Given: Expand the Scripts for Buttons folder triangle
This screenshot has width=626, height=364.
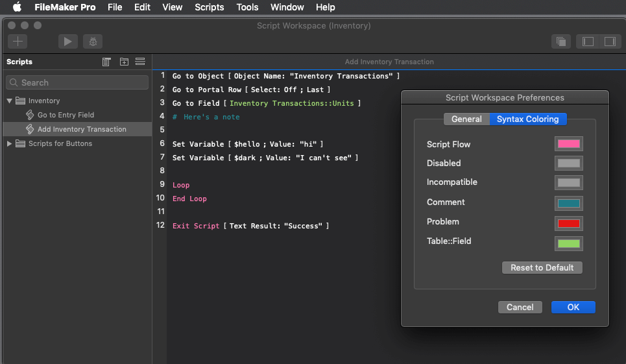Looking at the screenshot, I should [x=9, y=143].
